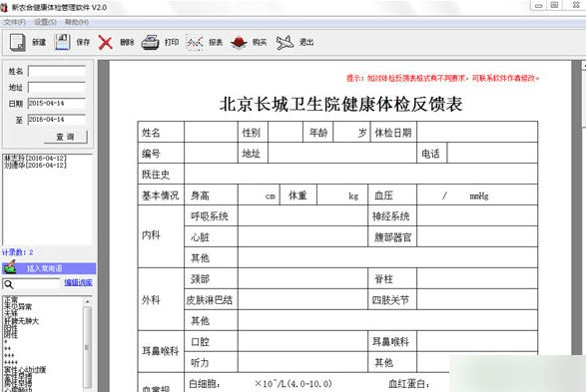Viewport: 586px width, 392px height.
Task: Click the magnifier icon in phrase search
Action: click(9, 284)
